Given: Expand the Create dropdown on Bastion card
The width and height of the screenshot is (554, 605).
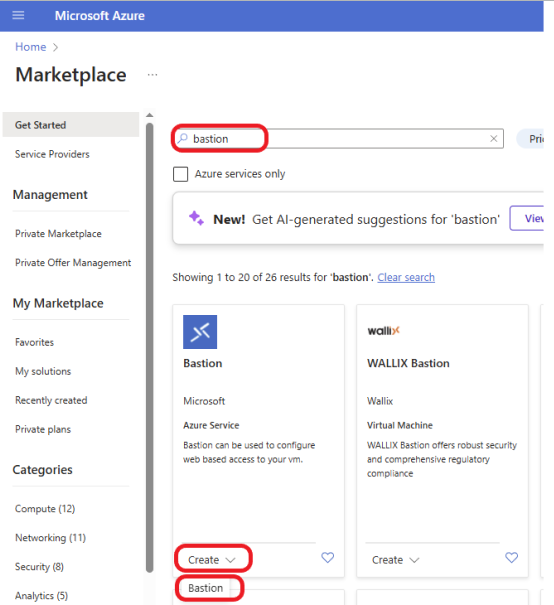Looking at the screenshot, I should [211, 560].
